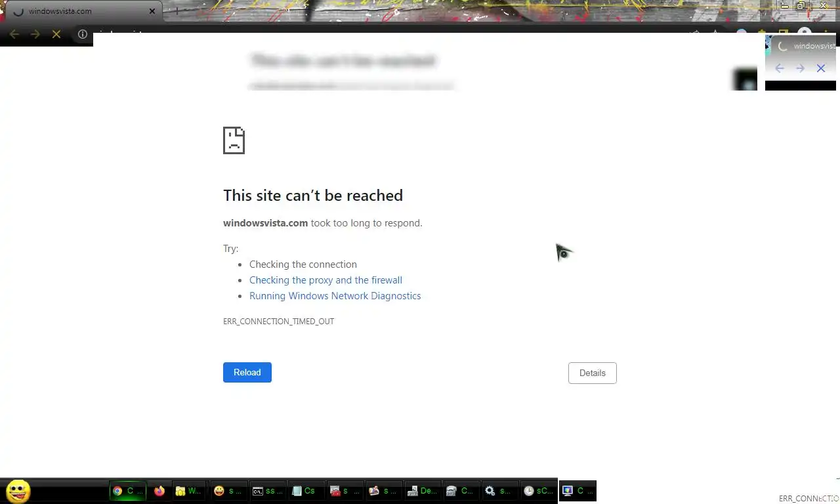The image size is (840, 504).
Task: Stop loading with the toolbar X icon
Action: click(56, 34)
